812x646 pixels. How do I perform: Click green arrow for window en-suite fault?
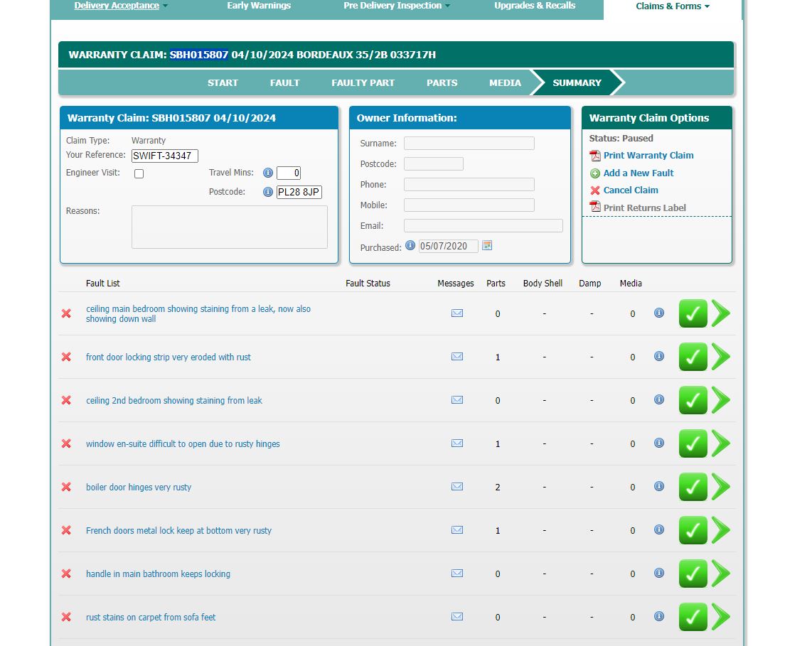click(721, 443)
